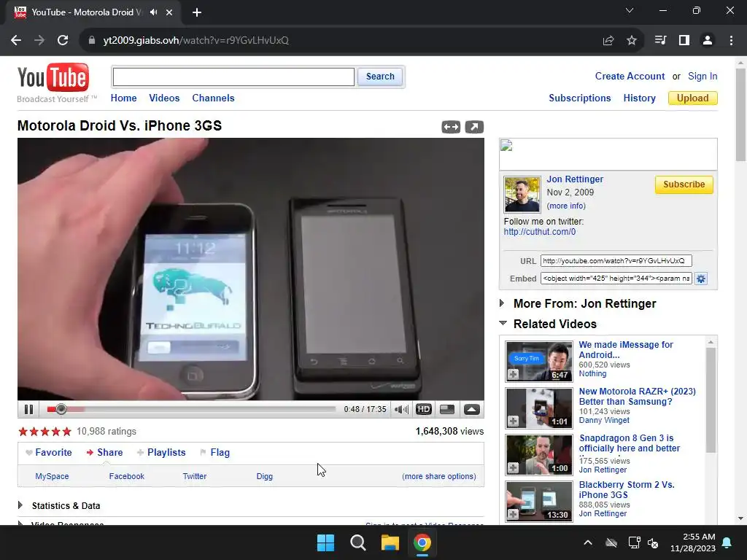Pause the video playback

tap(28, 410)
